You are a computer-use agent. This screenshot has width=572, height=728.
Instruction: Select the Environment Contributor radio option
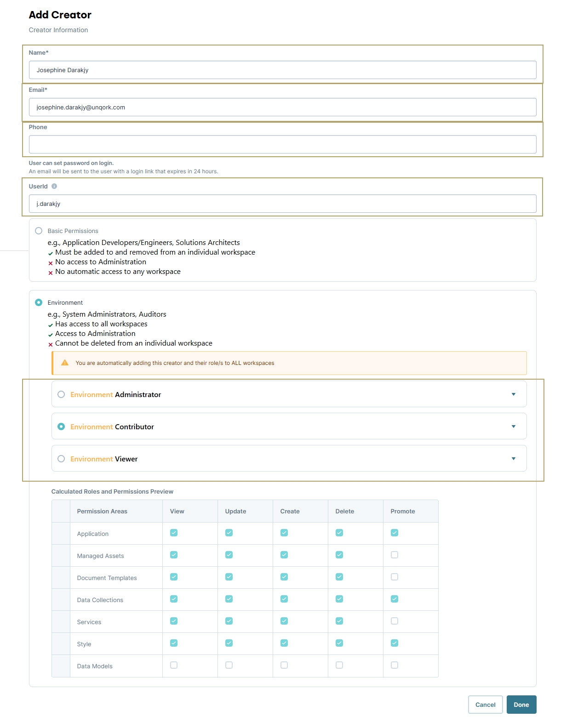(x=61, y=427)
